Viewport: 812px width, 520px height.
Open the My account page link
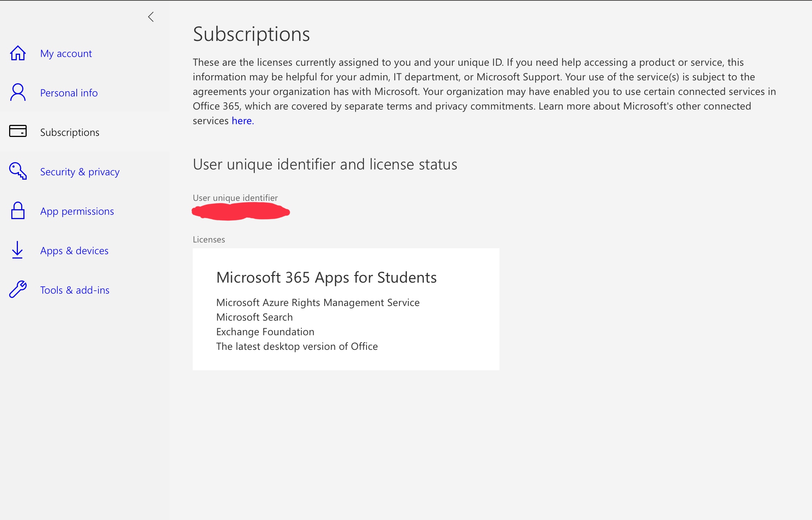point(66,54)
